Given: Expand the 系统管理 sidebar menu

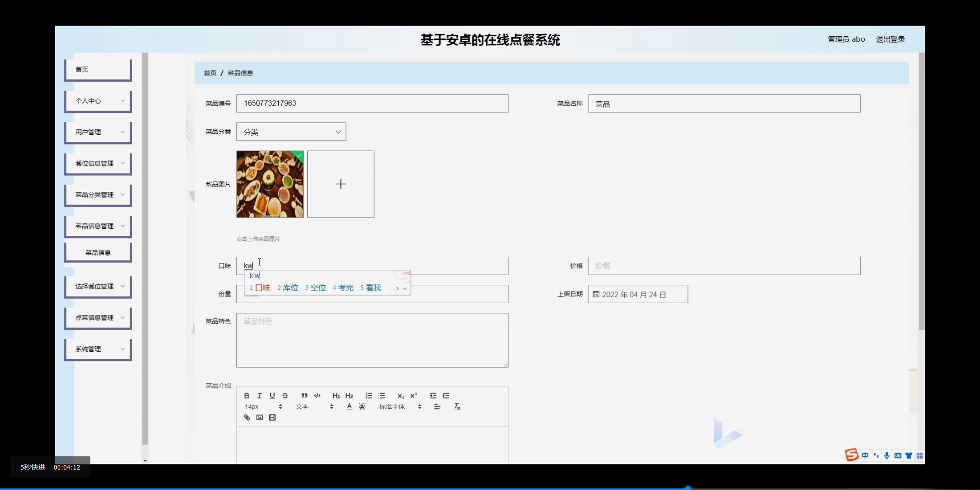Looking at the screenshot, I should [x=97, y=349].
